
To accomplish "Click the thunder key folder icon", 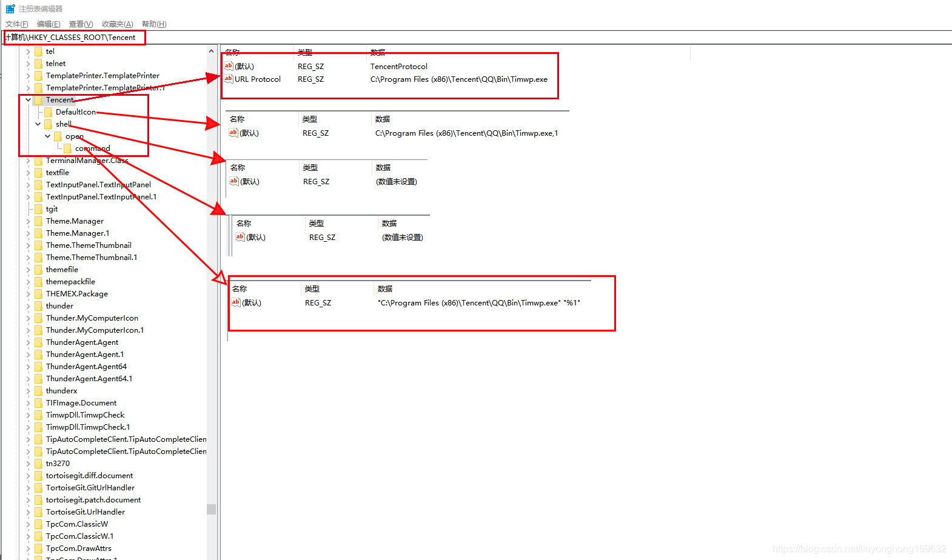I will pos(39,306).
